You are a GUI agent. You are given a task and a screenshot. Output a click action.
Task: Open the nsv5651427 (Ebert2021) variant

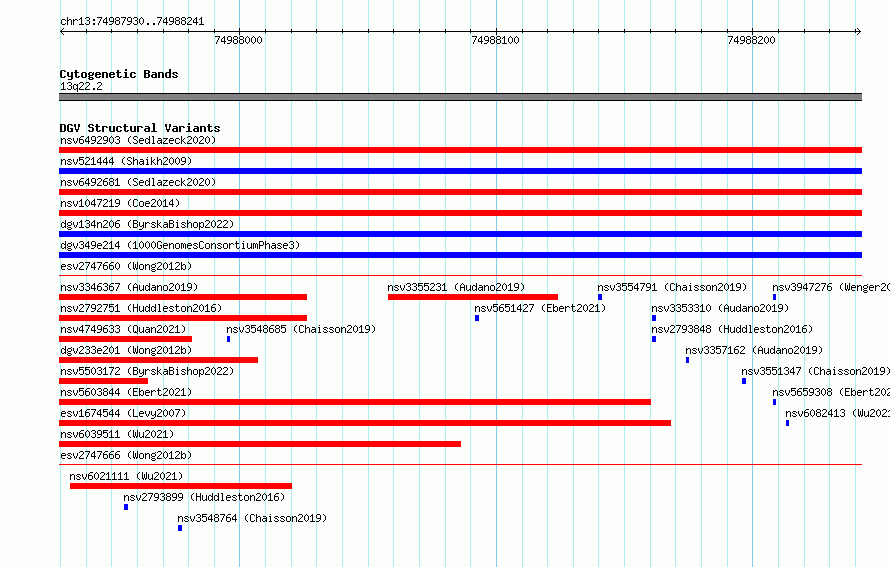pos(540,308)
